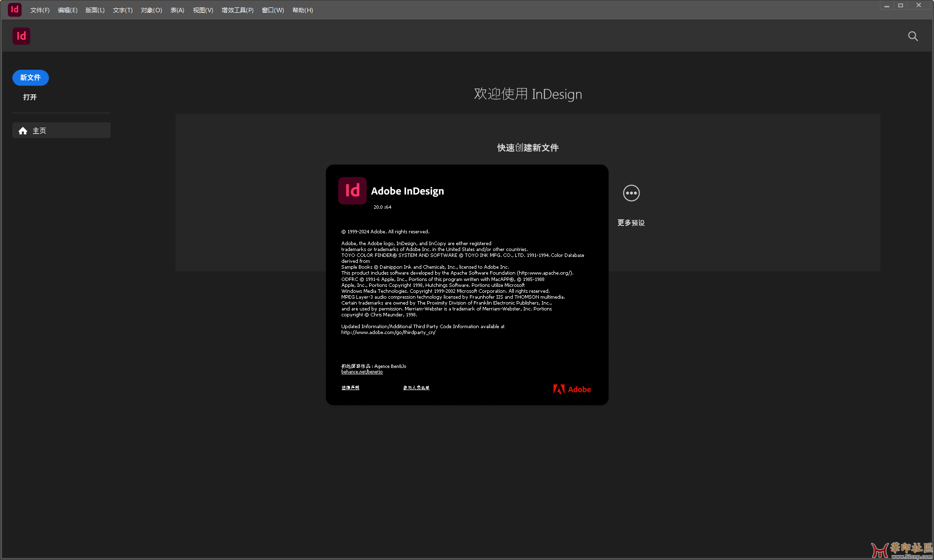934x560 pixels.
Task: Click the 快速创建新文件 heading
Action: 528,148
